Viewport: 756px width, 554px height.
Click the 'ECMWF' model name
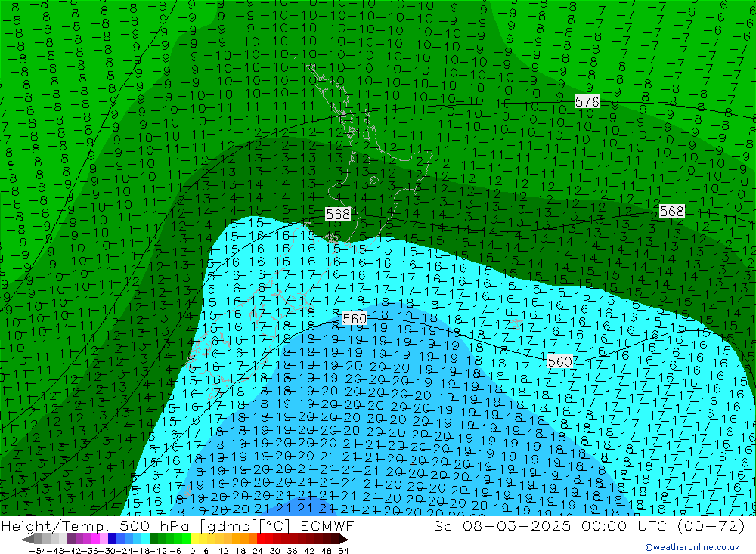coord(327,525)
